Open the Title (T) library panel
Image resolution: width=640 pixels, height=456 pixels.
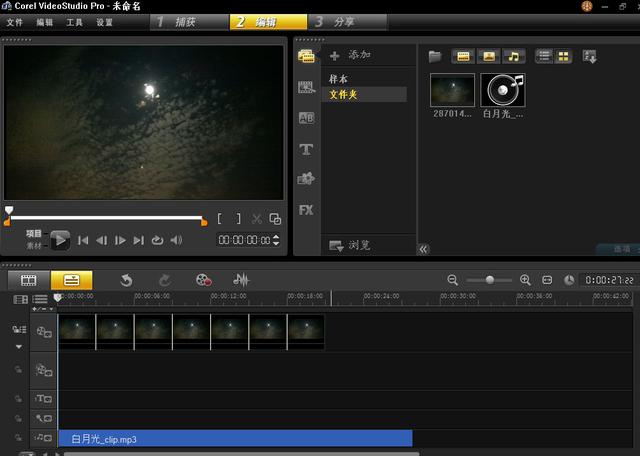(306, 149)
